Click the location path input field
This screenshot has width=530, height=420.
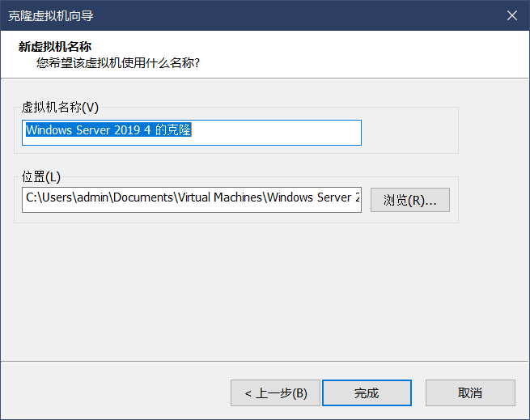point(192,200)
